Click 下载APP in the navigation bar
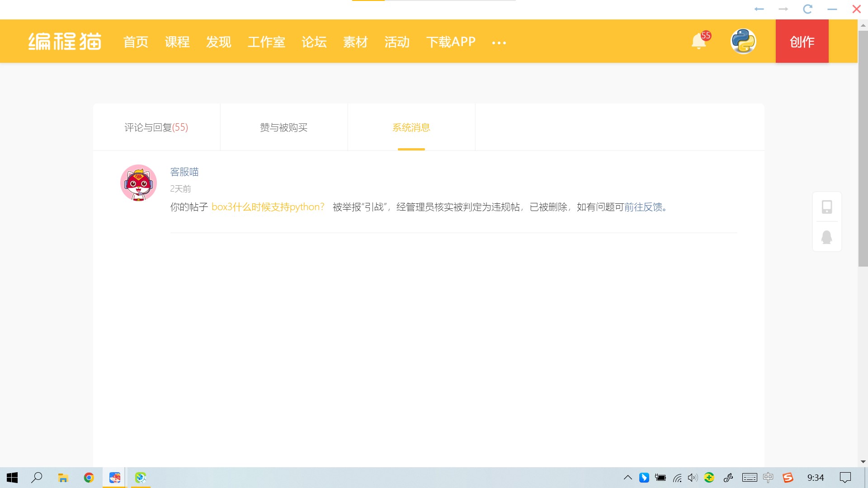 pyautogui.click(x=451, y=42)
